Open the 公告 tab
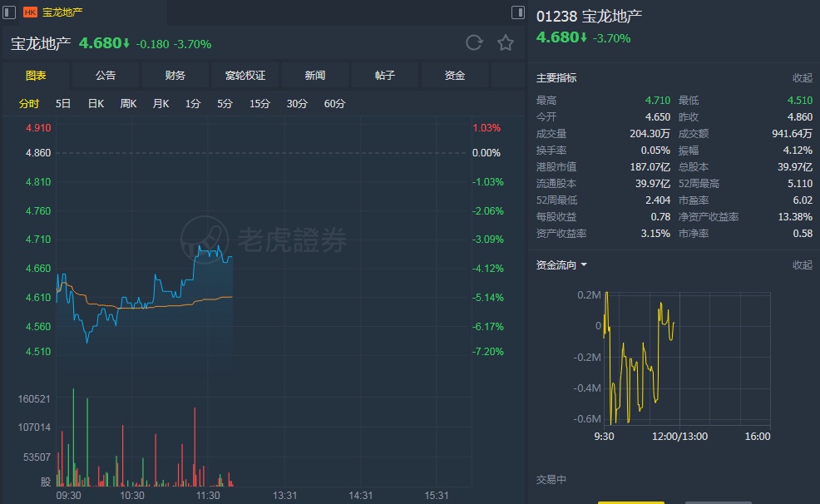Image resolution: width=820 pixels, height=504 pixels. 106,76
